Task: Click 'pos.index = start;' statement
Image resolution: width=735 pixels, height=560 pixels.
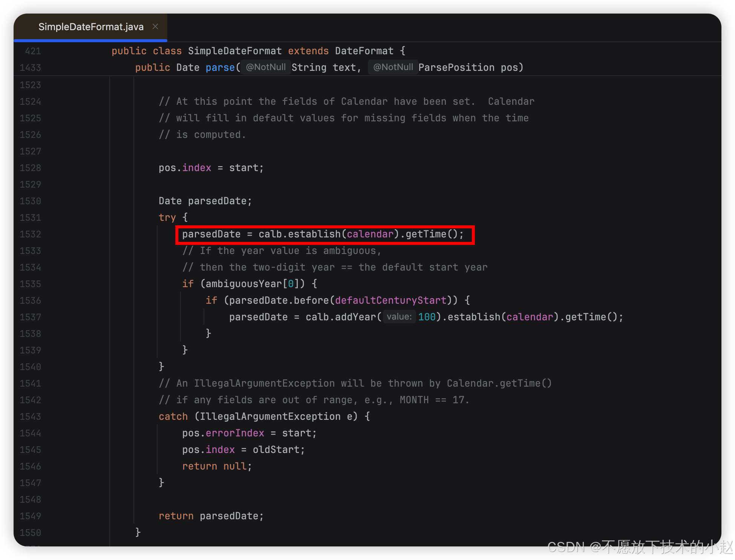Action: point(211,168)
